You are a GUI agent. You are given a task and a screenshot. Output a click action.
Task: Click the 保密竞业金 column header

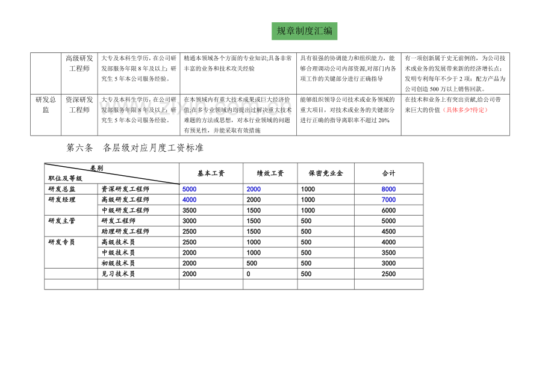pos(326,173)
